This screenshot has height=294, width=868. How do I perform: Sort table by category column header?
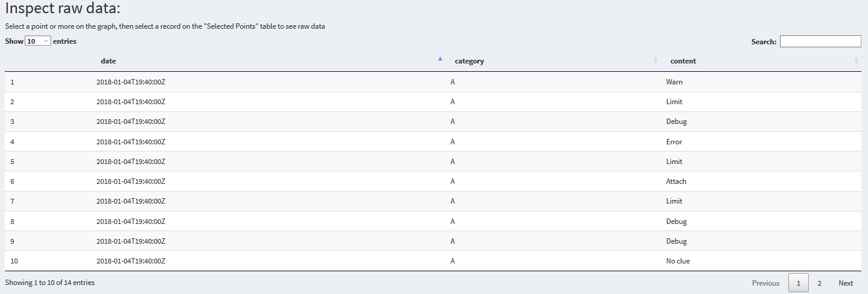coord(469,61)
